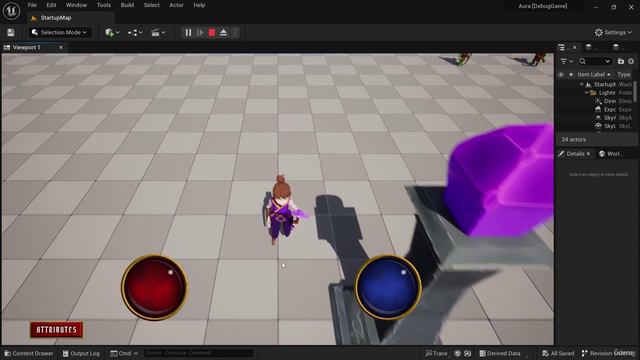Viewport: 640px width, 360px height.
Task: Sort by the Item Label column
Action: point(593,75)
